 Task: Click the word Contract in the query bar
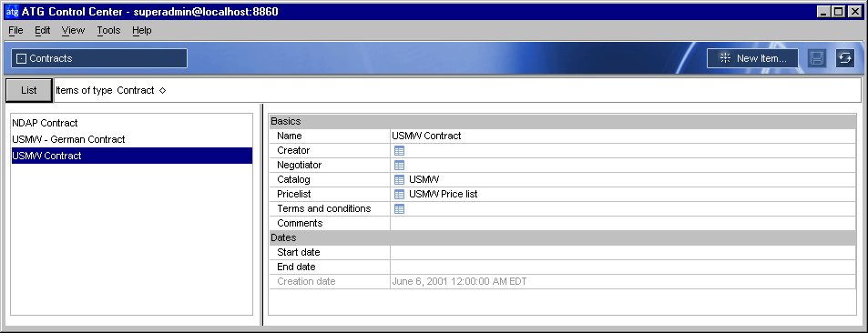coord(136,91)
